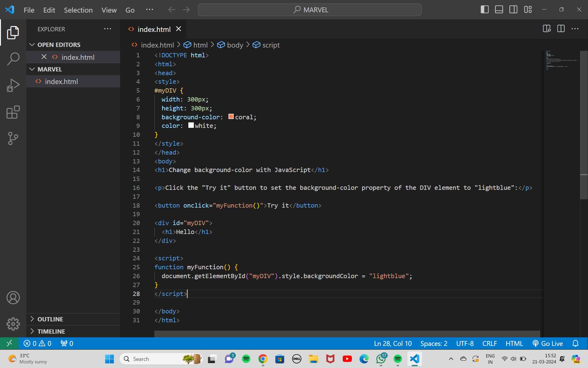This screenshot has height=368, width=588.
Task: Open the overflow menu after Go
Action: point(149,10)
